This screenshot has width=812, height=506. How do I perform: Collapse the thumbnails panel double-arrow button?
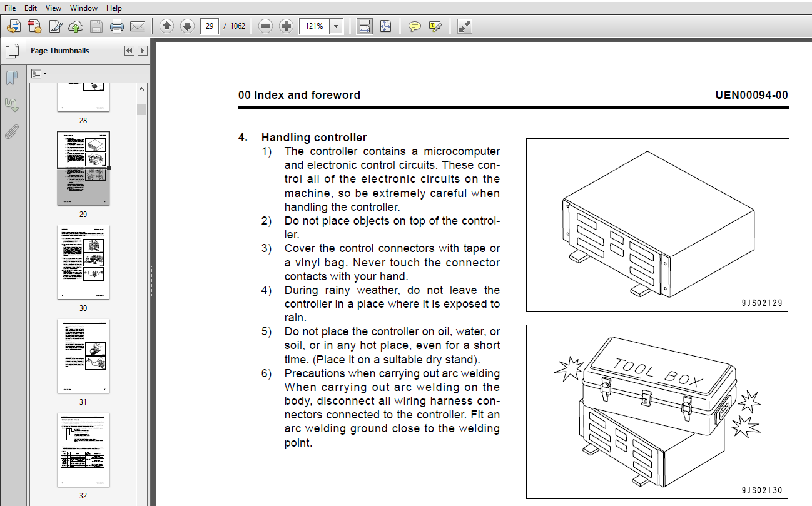coord(129,51)
